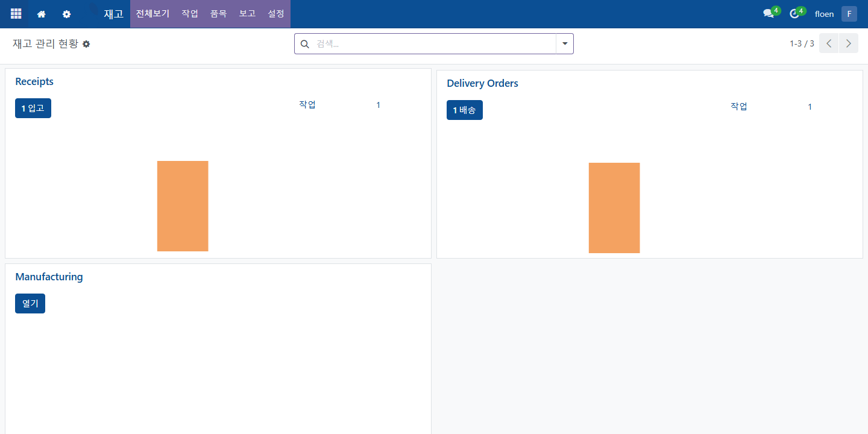Screen dimensions: 868x434
Task: Expand the search options dropdown arrow
Action: pos(565,43)
